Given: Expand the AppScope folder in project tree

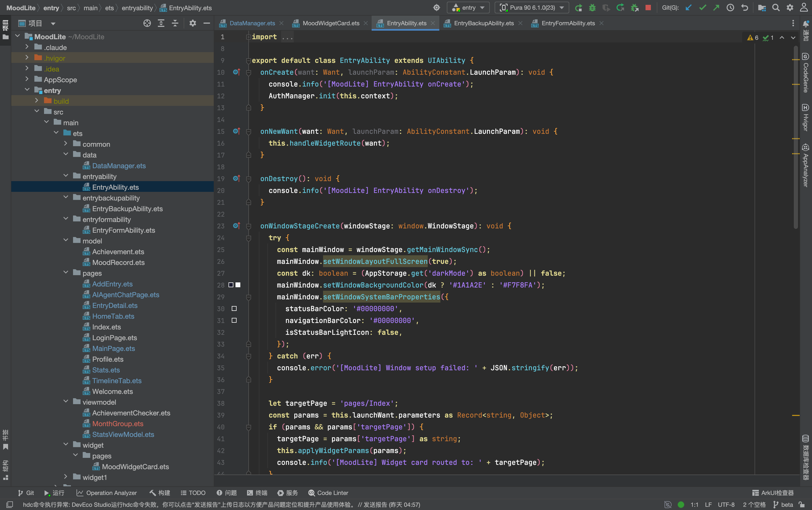Looking at the screenshot, I should [27, 80].
